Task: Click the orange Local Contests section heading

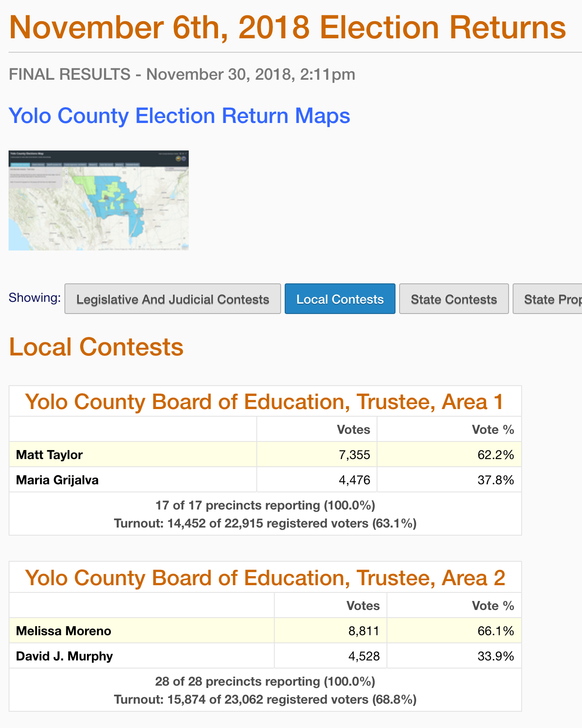Action: point(96,347)
